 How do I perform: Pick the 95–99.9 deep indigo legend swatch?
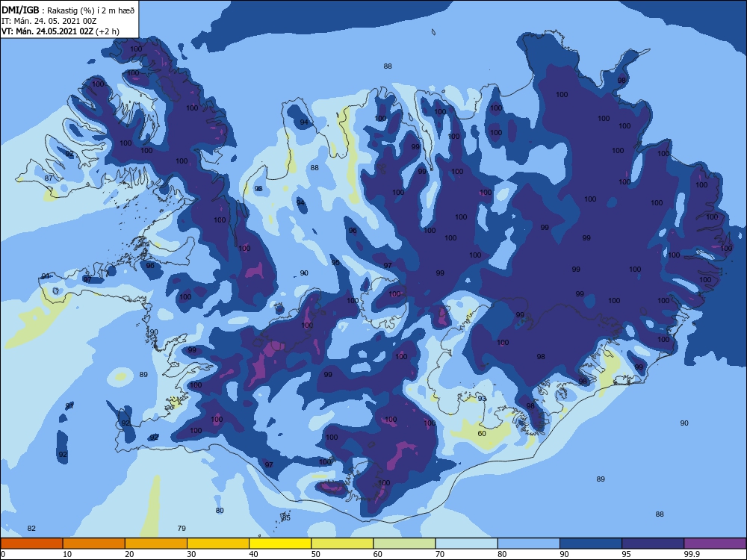[653, 544]
